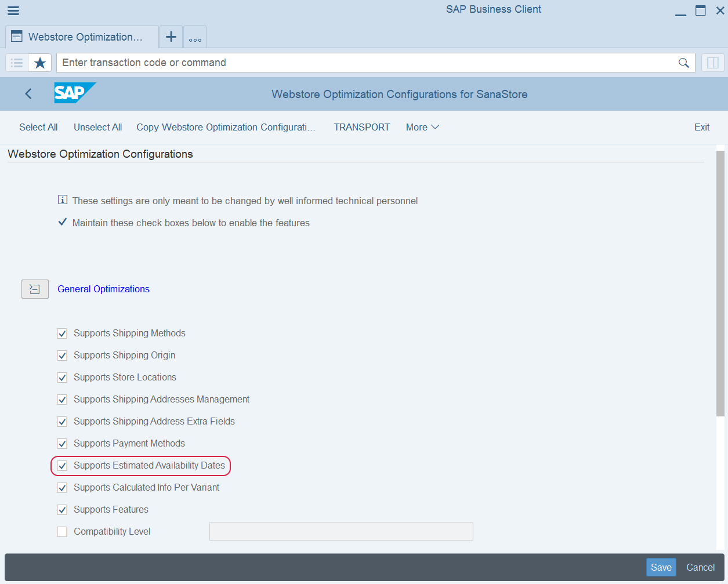Click TRANSPORT in the toolbar
This screenshot has height=584, width=728.
click(x=362, y=127)
